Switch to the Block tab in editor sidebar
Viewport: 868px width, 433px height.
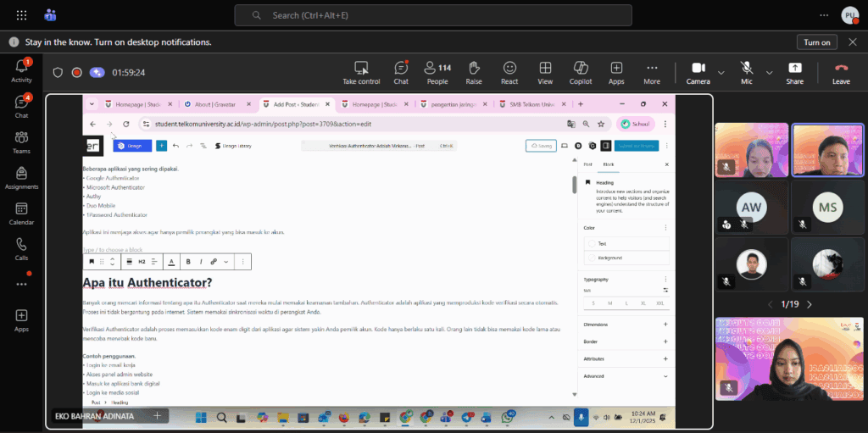(608, 164)
